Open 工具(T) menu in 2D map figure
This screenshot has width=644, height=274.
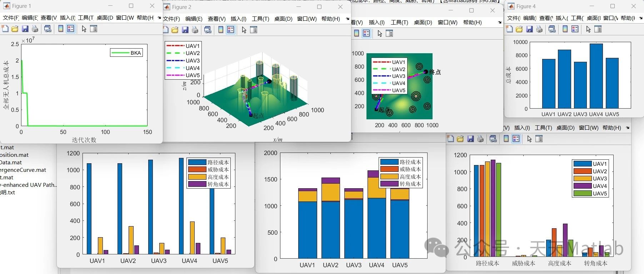(x=399, y=22)
